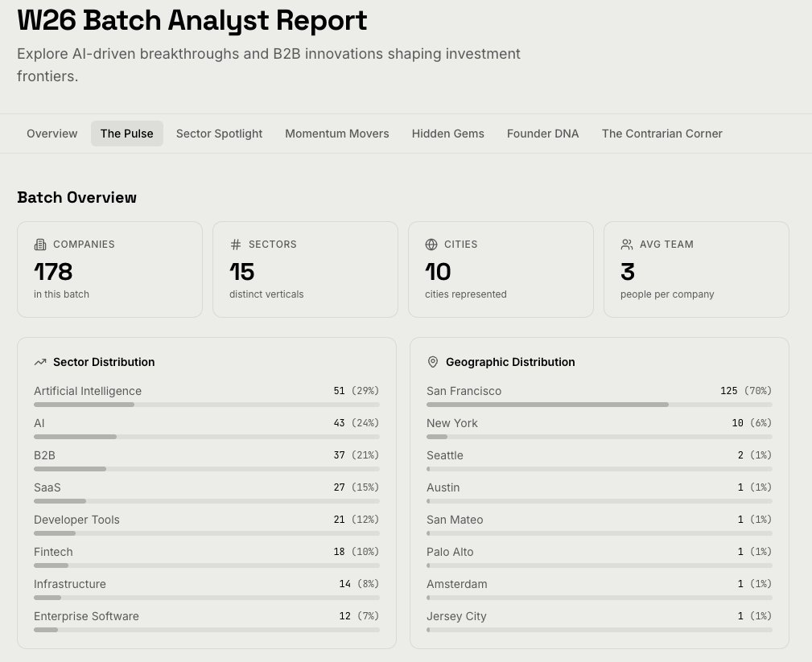812x662 pixels.
Task: Click the SaaS sector progress bar
Action: click(207, 501)
